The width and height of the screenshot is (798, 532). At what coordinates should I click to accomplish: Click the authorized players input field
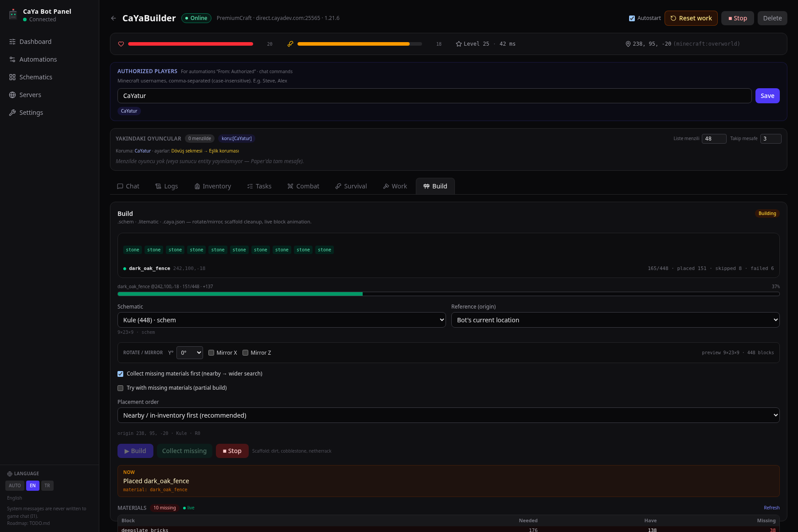click(x=434, y=96)
